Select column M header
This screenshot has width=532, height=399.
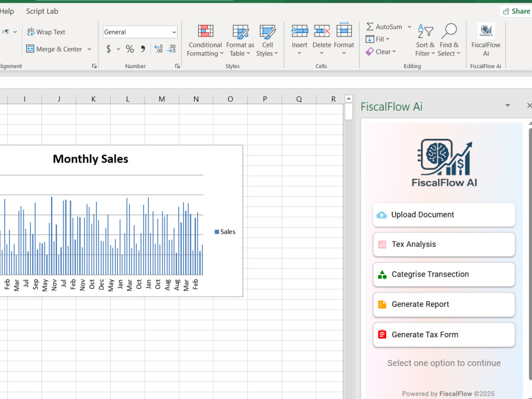[162, 99]
